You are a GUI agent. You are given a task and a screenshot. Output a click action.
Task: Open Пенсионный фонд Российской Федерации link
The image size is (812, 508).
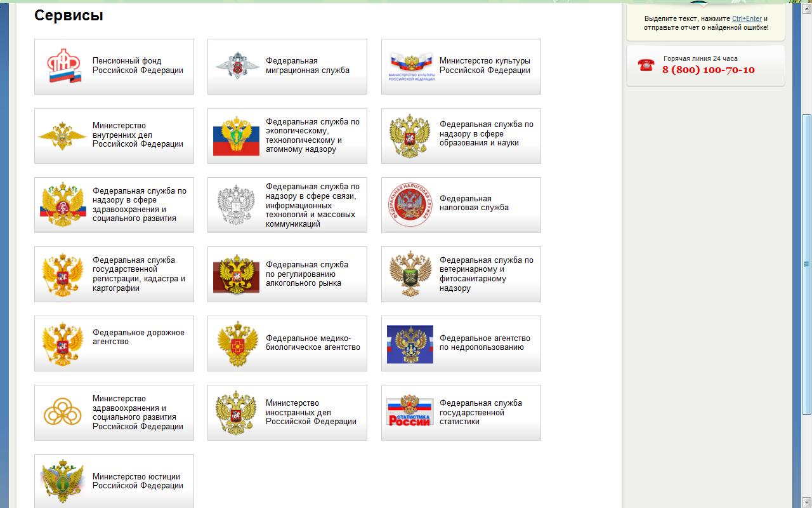[x=138, y=66]
